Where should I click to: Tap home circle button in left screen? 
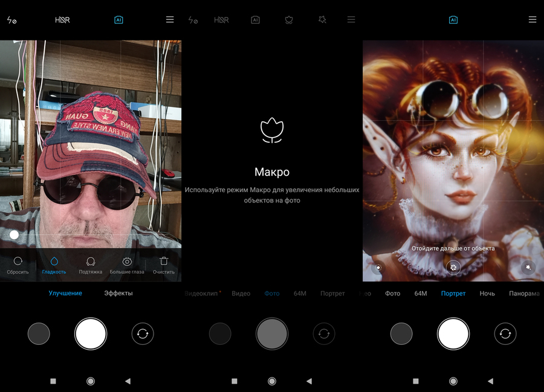(x=91, y=381)
